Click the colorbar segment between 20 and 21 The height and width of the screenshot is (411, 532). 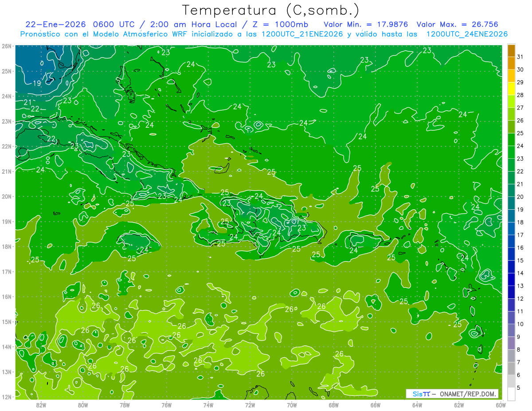tap(511, 190)
